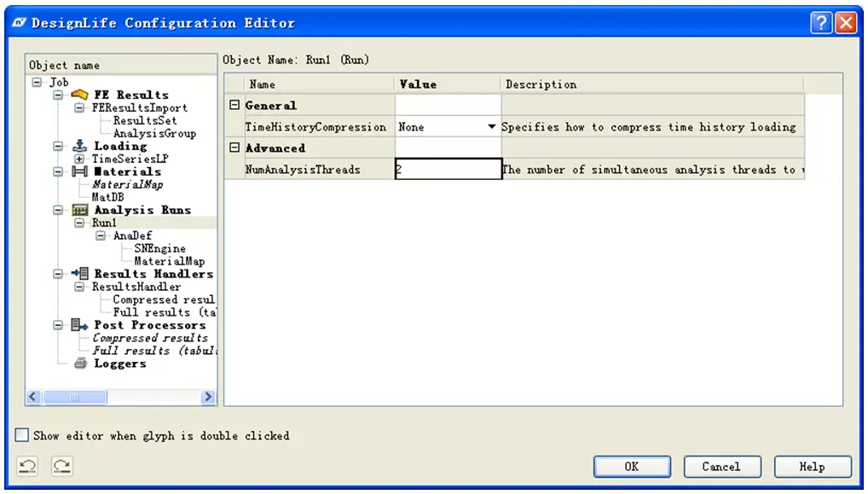The width and height of the screenshot is (868, 494).
Task: Select italic Full results under Post Processors
Action: pos(154,351)
